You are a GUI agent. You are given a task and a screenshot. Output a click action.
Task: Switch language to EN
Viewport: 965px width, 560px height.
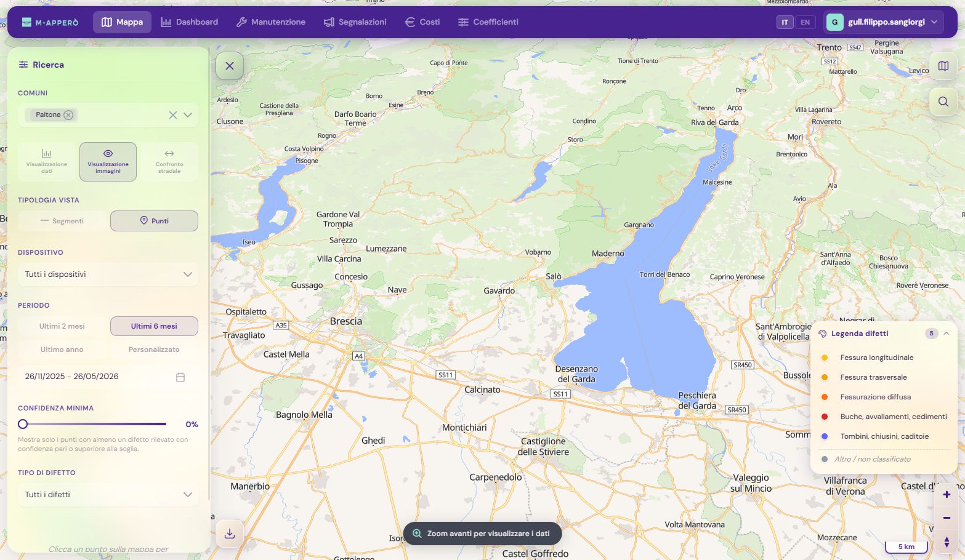point(805,22)
